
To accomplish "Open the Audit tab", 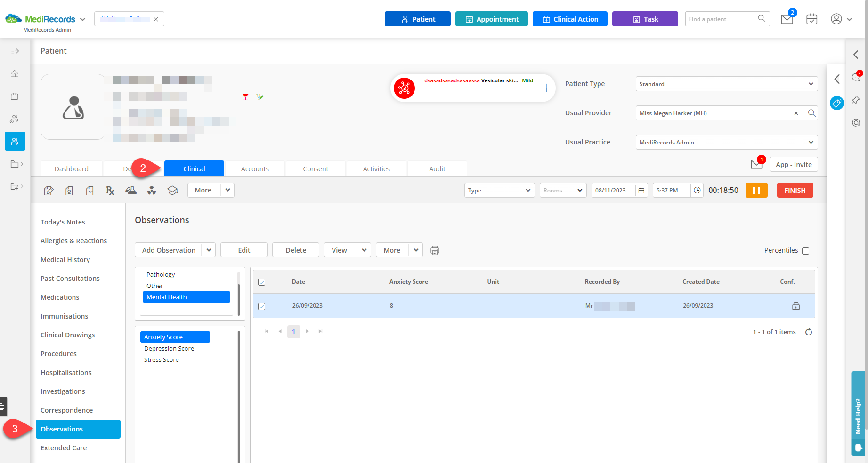I will click(x=437, y=168).
